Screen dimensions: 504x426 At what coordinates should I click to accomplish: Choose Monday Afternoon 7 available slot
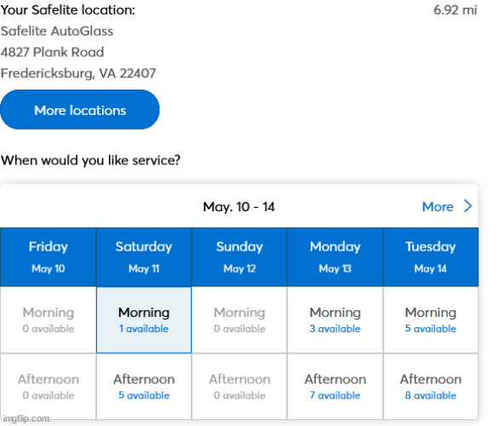[x=335, y=386]
